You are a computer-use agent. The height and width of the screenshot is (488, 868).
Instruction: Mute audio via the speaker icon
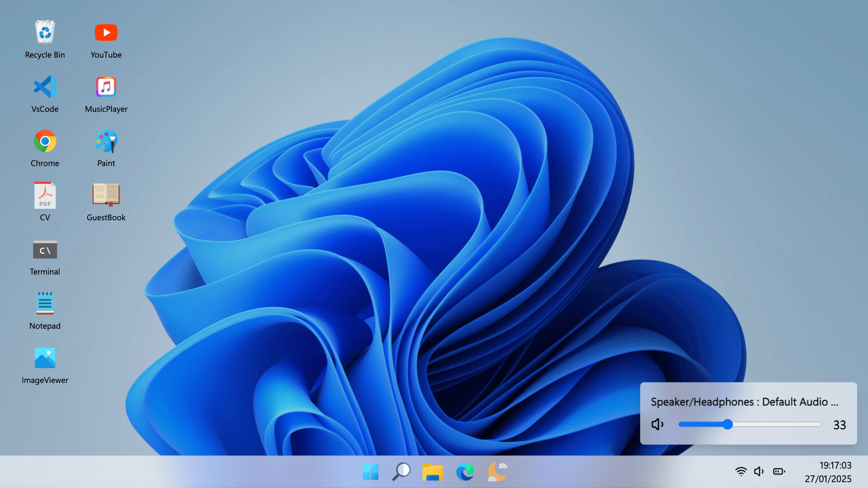[657, 424]
